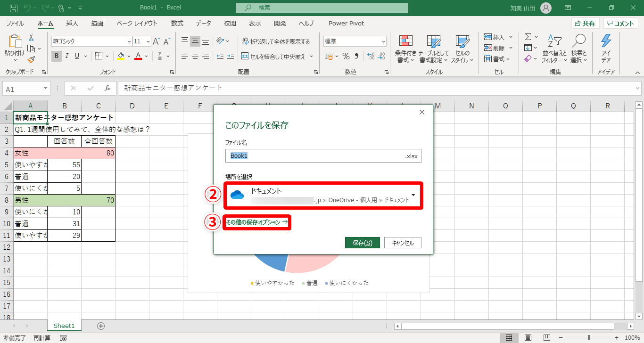Click the red Font Color icon

[x=138, y=56]
